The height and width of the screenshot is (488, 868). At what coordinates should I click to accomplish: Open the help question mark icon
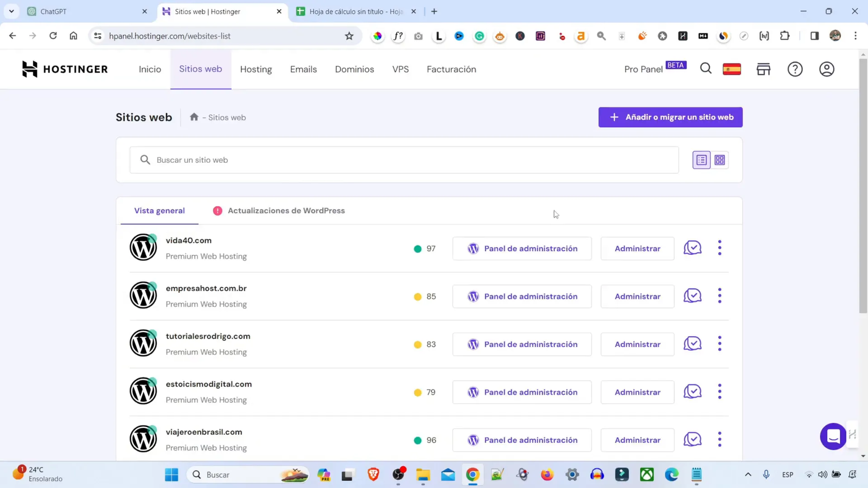[x=795, y=69]
